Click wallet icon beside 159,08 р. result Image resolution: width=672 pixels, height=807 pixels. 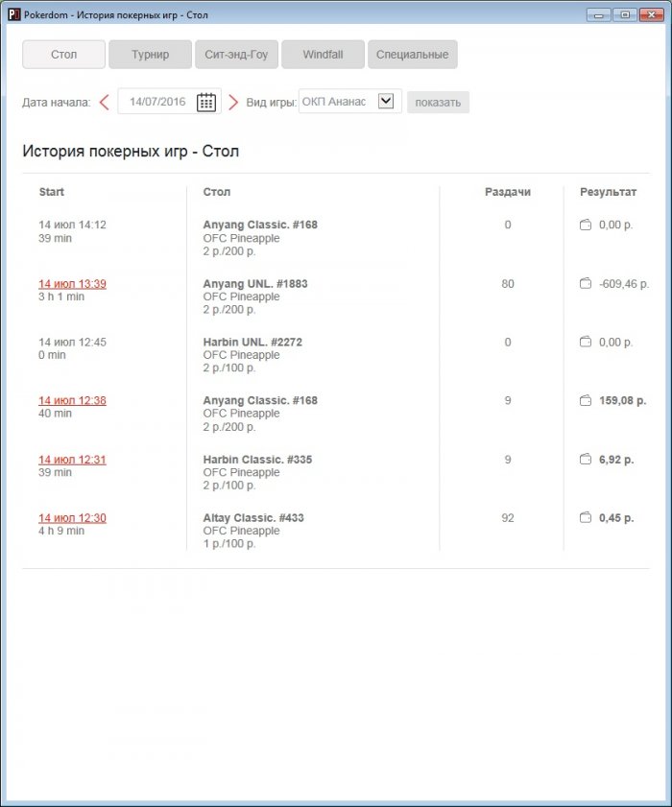[586, 400]
